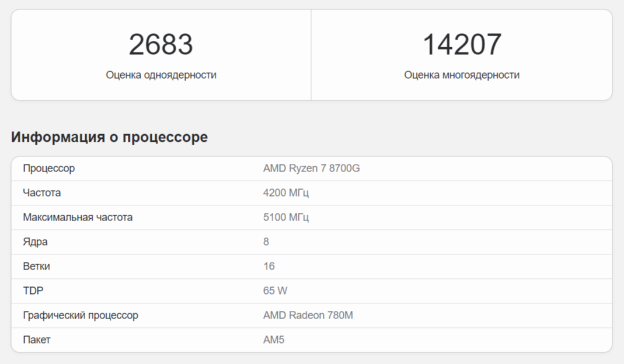Select the single-core score 2683
This screenshot has width=624, height=364.
(161, 44)
